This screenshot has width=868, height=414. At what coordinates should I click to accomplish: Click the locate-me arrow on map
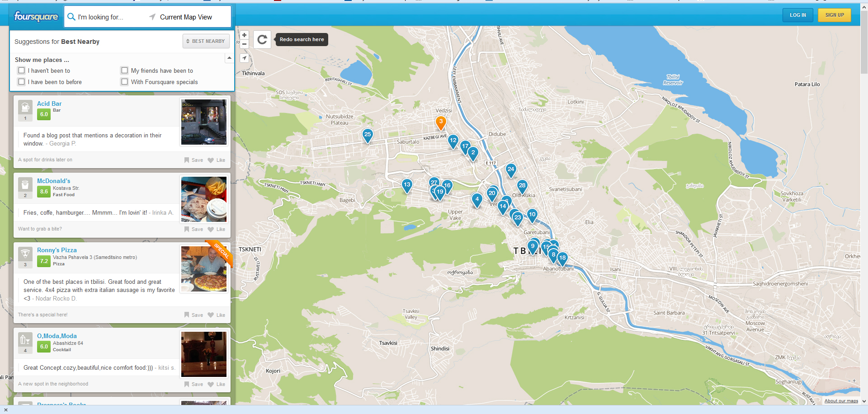click(x=244, y=58)
